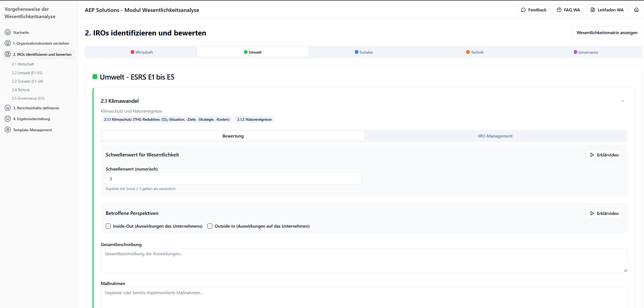
Task: Click the Feedback speech bubble icon
Action: (x=523, y=10)
